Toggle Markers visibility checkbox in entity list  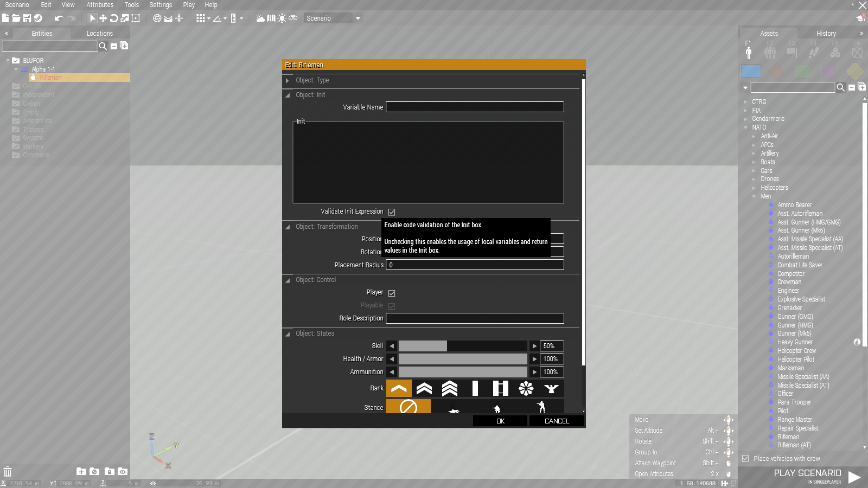click(16, 146)
